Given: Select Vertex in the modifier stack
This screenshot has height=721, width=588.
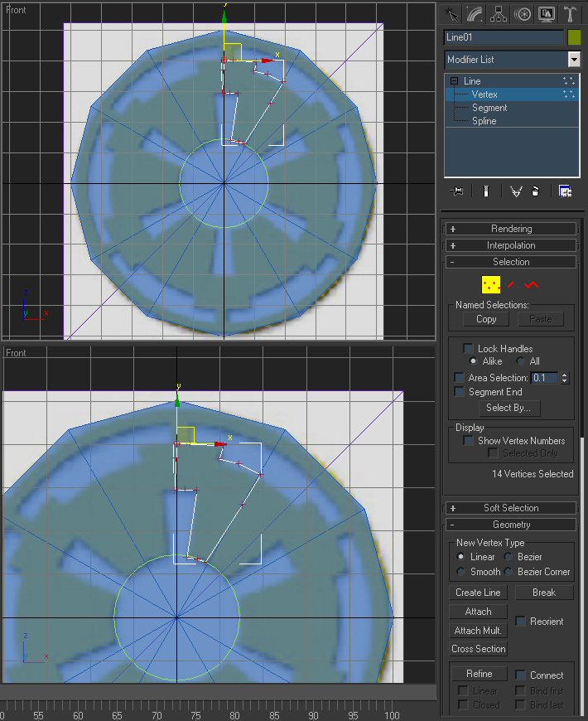Looking at the screenshot, I should pos(484,94).
